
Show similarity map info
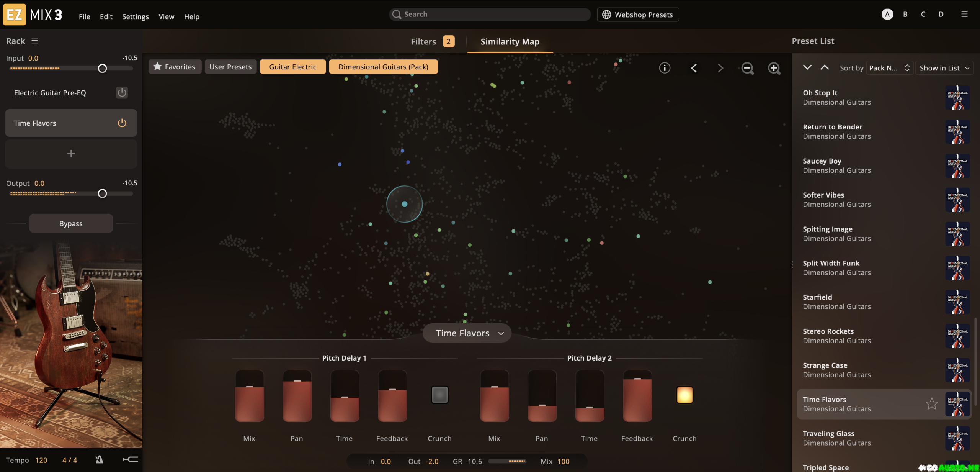(x=665, y=68)
